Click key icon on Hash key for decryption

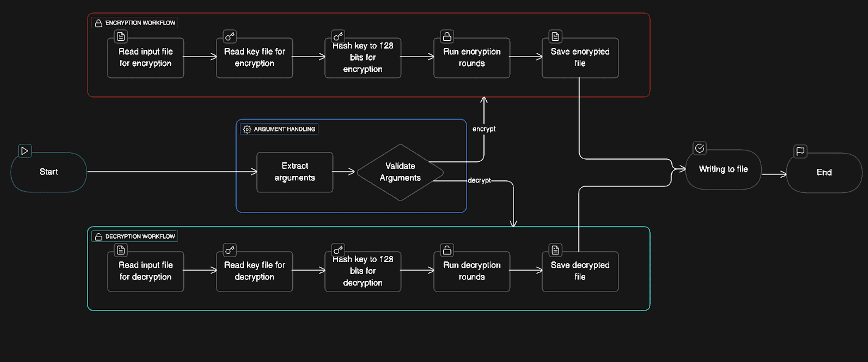338,250
